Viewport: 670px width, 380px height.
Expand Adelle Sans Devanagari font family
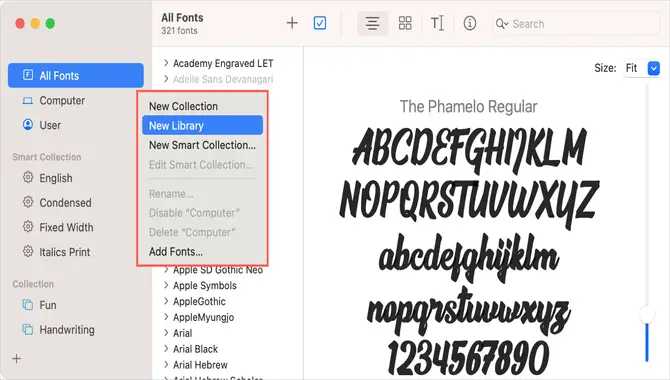point(166,79)
